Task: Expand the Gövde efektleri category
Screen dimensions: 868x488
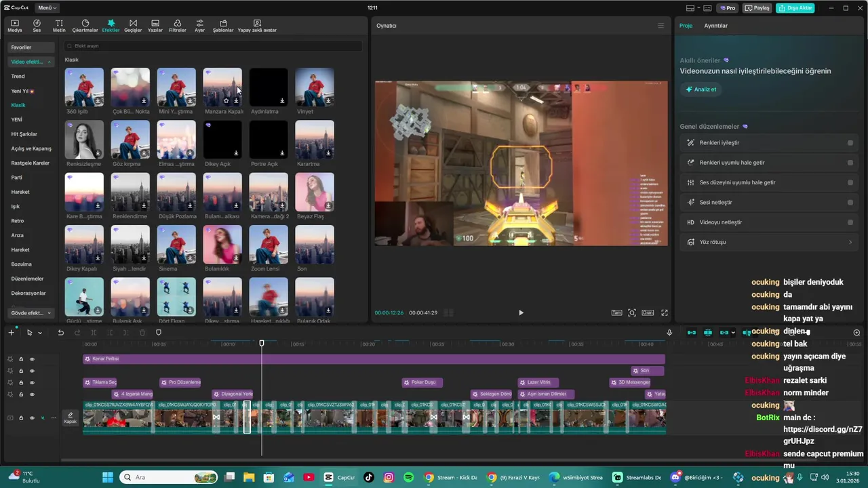Action: pos(31,313)
